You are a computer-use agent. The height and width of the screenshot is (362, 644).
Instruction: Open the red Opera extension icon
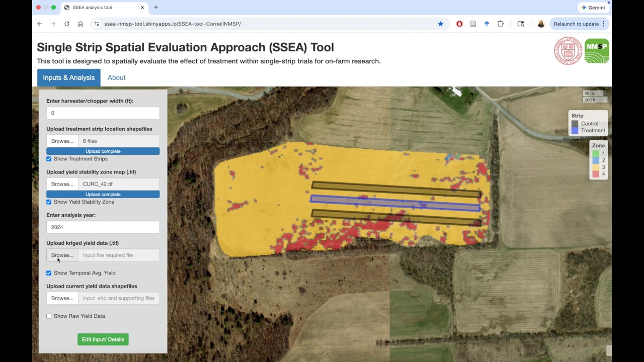459,24
